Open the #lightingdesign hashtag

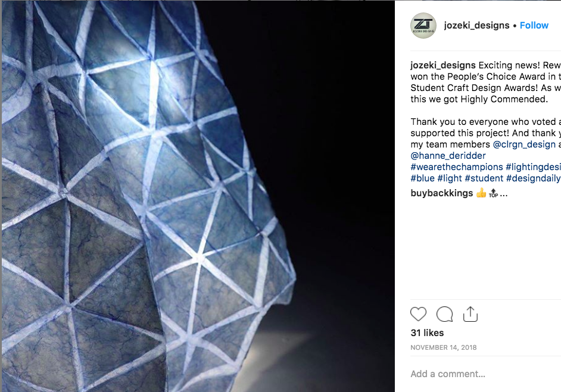(533, 167)
